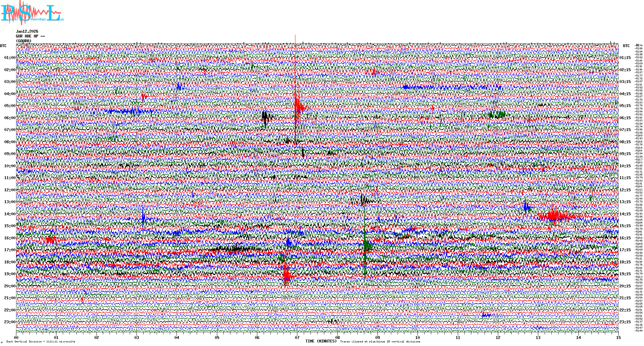Viewport: 644px width, 346px height.
Task: Click the UTC label at top right
Action: click(626, 46)
